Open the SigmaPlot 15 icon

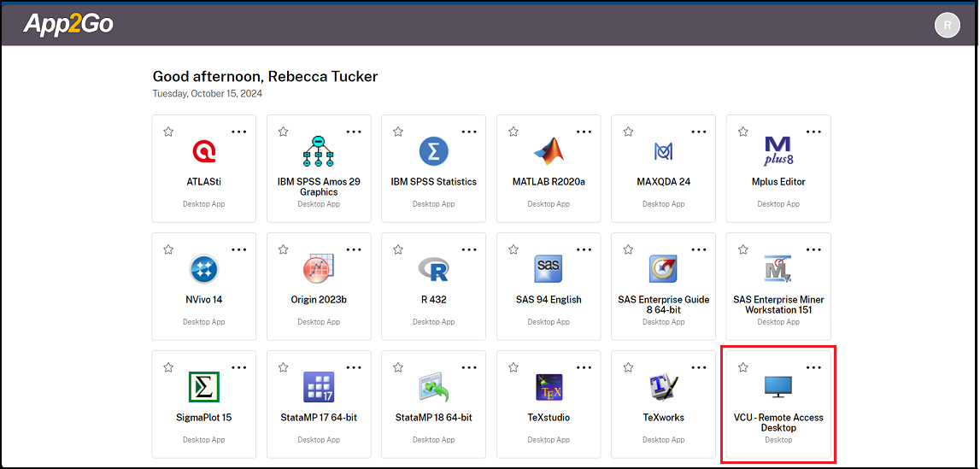[203, 387]
